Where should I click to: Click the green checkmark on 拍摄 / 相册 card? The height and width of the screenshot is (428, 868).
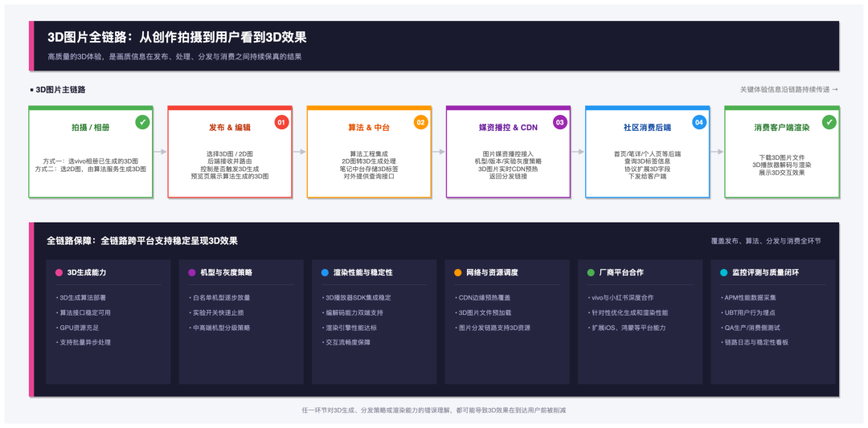pos(143,121)
